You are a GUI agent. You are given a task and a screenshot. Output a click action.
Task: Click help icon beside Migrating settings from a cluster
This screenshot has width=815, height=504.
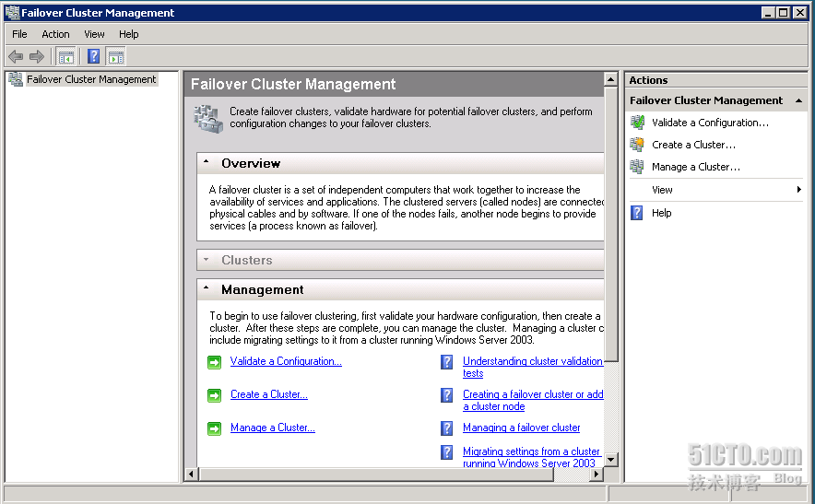coord(446,452)
